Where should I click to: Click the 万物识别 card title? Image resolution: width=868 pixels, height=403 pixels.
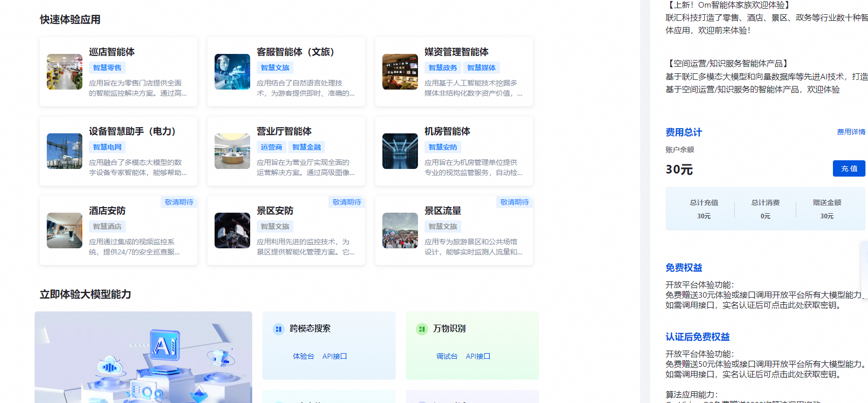click(x=450, y=329)
